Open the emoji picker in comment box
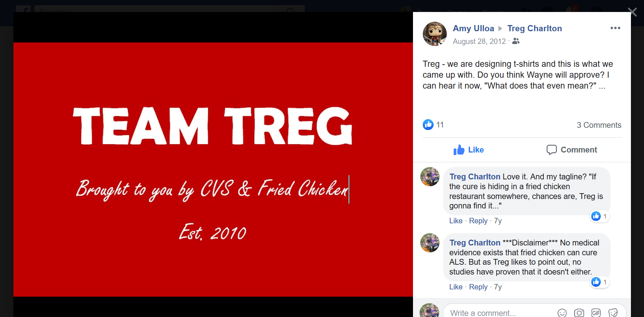The image size is (644, 317). (x=562, y=313)
